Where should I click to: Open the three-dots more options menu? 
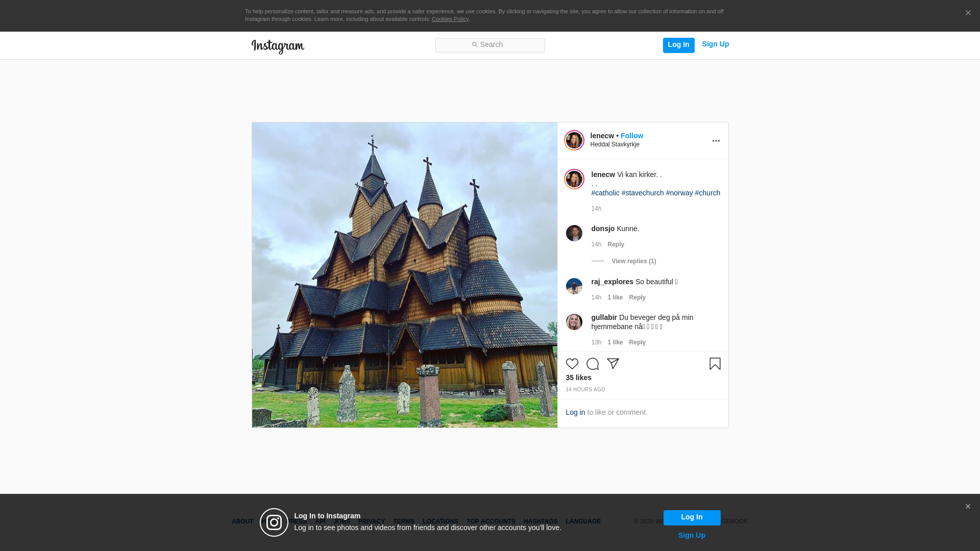(x=716, y=141)
